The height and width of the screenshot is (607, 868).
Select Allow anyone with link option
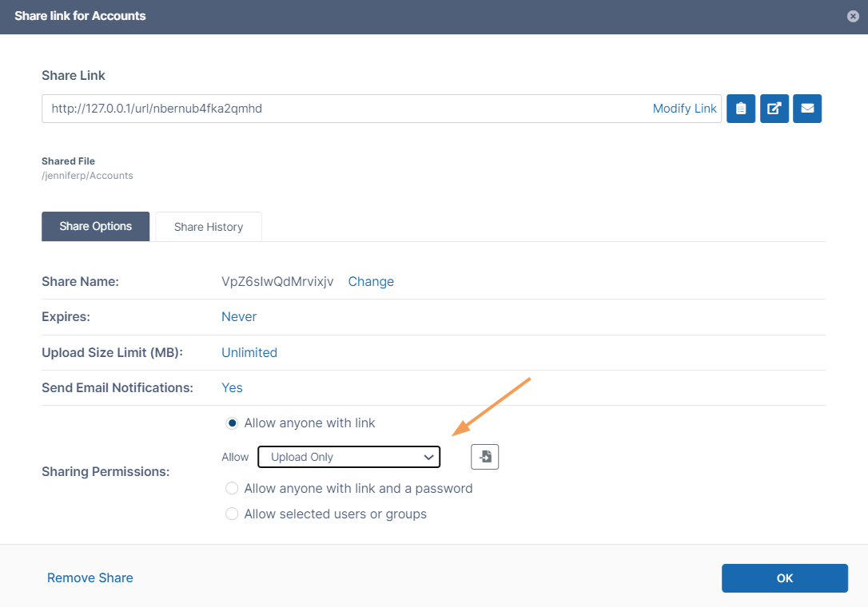(233, 423)
